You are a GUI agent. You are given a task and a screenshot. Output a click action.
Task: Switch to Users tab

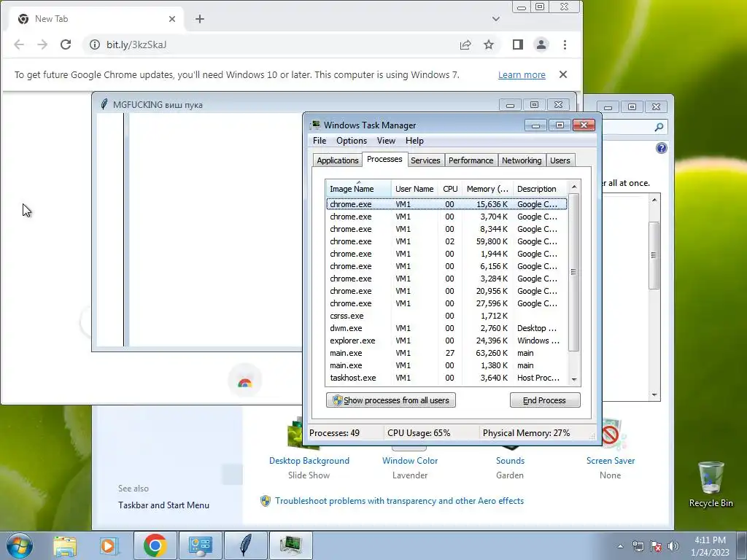tap(560, 160)
